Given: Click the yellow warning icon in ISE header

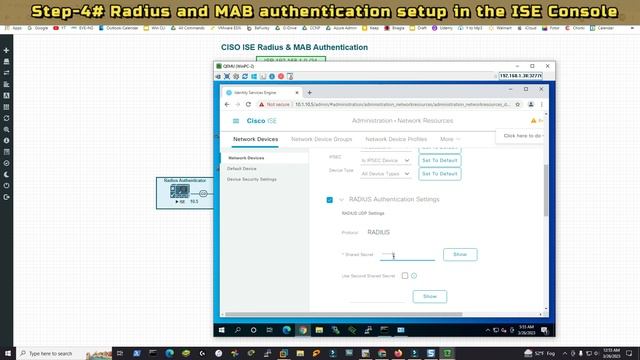Looking at the screenshot, I should tap(533, 120).
